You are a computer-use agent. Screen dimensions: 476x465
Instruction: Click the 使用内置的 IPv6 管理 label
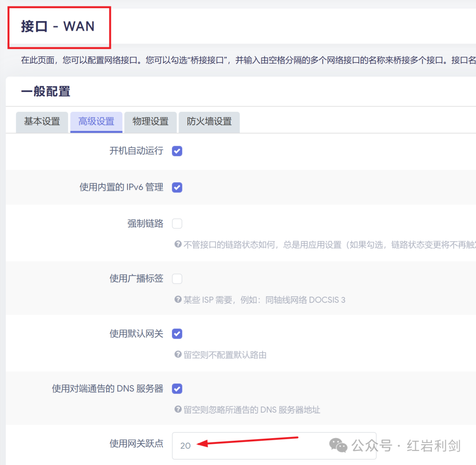pos(122,187)
